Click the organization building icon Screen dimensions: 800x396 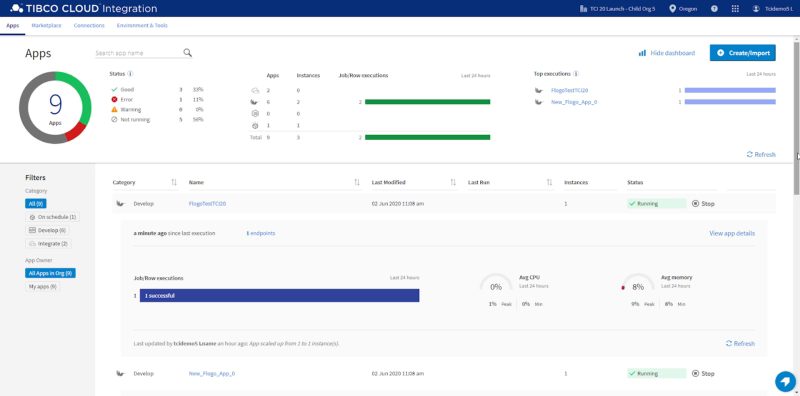584,9
